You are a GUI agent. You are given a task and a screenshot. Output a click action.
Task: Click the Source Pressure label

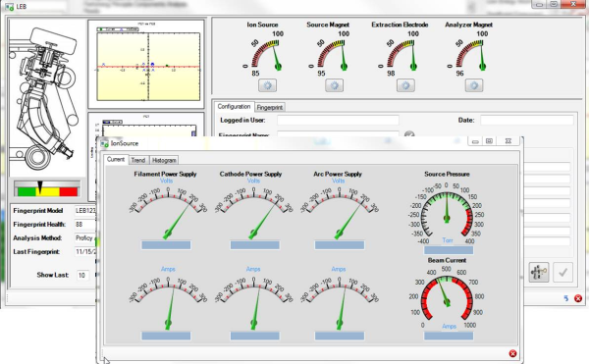pos(447,174)
